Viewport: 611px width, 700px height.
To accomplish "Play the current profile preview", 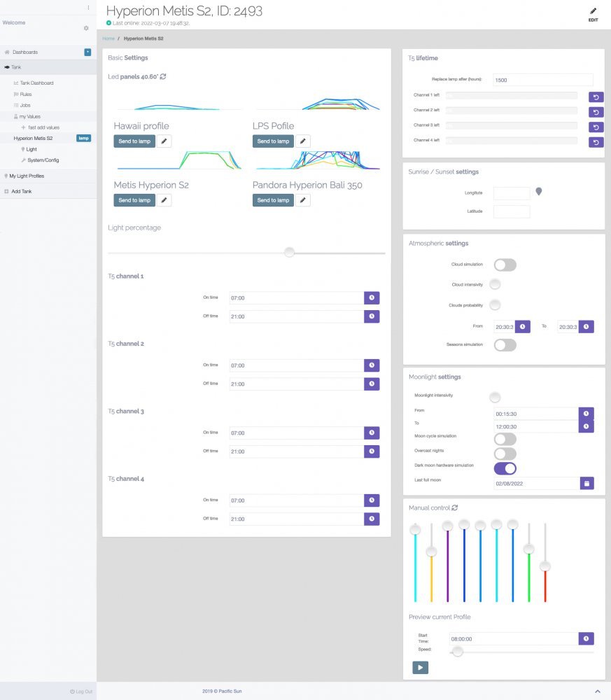I will [420, 668].
